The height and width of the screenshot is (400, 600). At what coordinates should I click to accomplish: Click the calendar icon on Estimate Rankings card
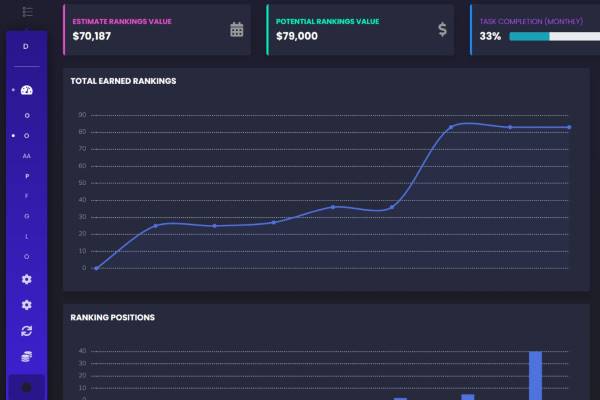(x=236, y=29)
